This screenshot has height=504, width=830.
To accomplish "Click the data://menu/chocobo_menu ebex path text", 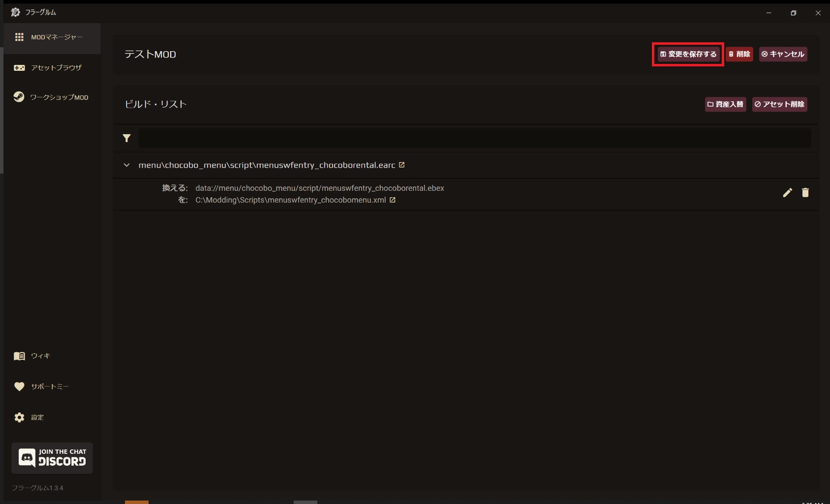I will click(320, 188).
